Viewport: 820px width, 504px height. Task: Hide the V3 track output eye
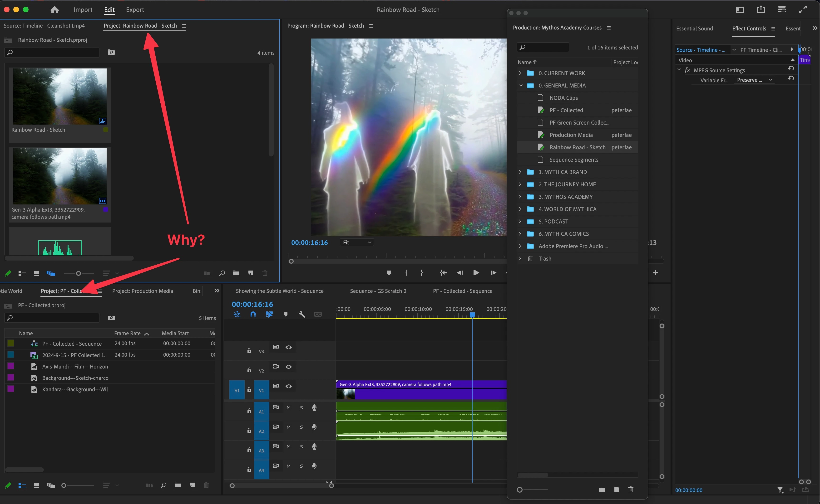(x=289, y=347)
